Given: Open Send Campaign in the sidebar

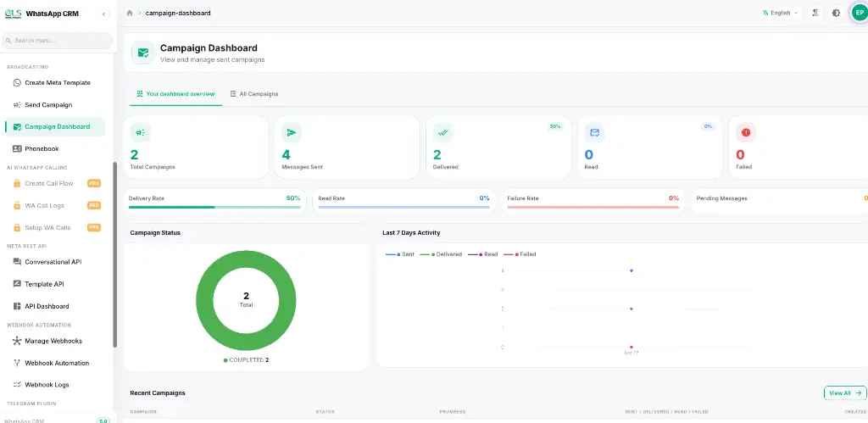Looking at the screenshot, I should pos(55,104).
